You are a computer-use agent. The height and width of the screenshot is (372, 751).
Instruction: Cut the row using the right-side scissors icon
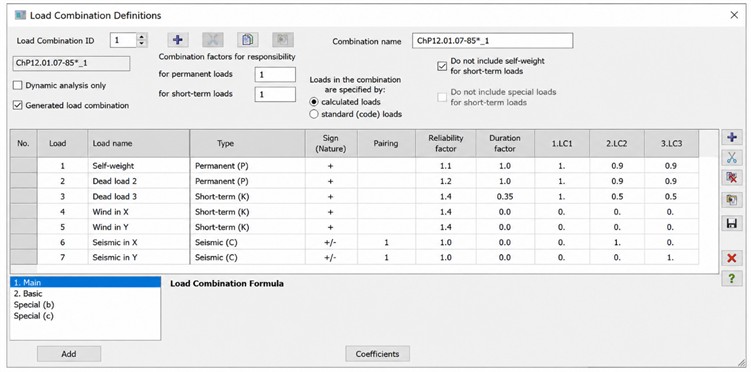[731, 158]
